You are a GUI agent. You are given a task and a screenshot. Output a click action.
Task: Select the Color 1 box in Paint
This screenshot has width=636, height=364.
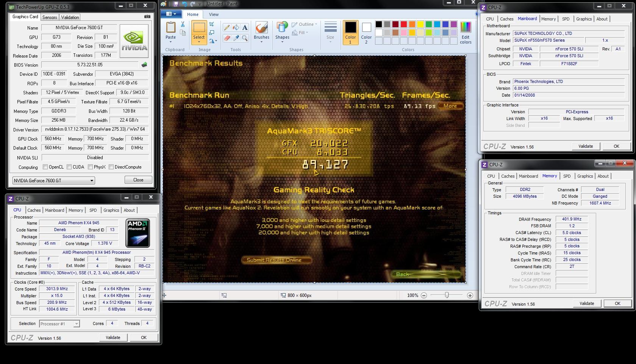coord(350,32)
